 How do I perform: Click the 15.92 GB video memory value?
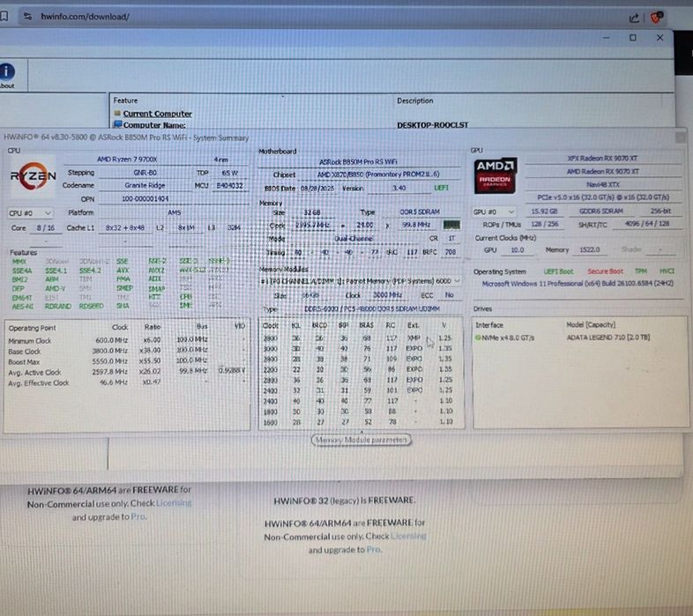tap(544, 212)
